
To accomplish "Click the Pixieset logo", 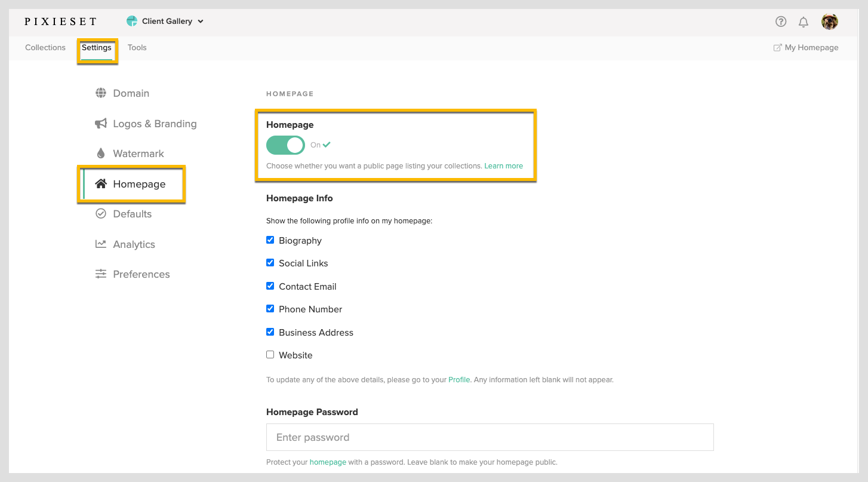I will (60, 22).
